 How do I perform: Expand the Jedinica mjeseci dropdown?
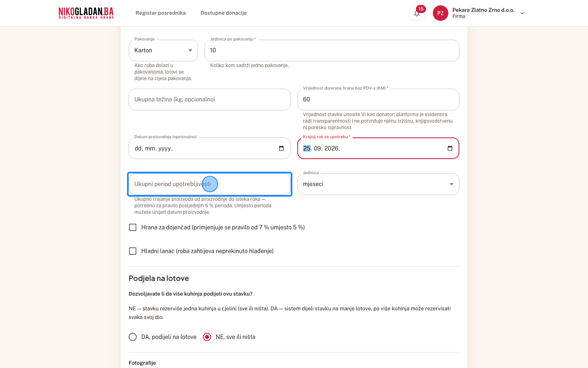point(378,184)
